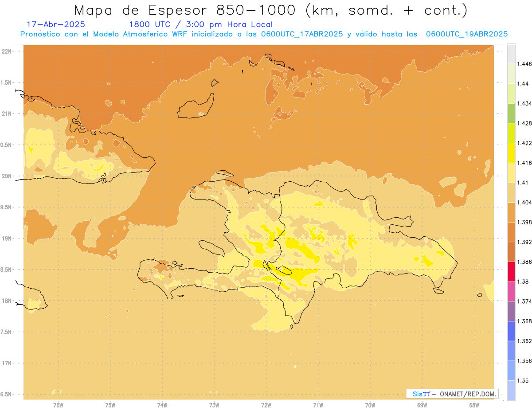This screenshot has height=411, width=532.
Task: Click the legend value 1.35
Action: (x=522, y=380)
